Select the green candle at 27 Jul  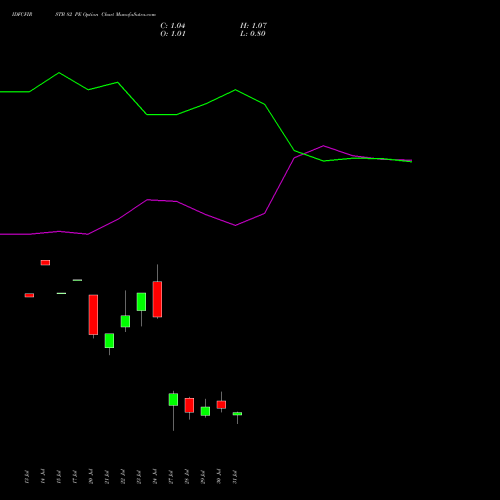click(173, 400)
